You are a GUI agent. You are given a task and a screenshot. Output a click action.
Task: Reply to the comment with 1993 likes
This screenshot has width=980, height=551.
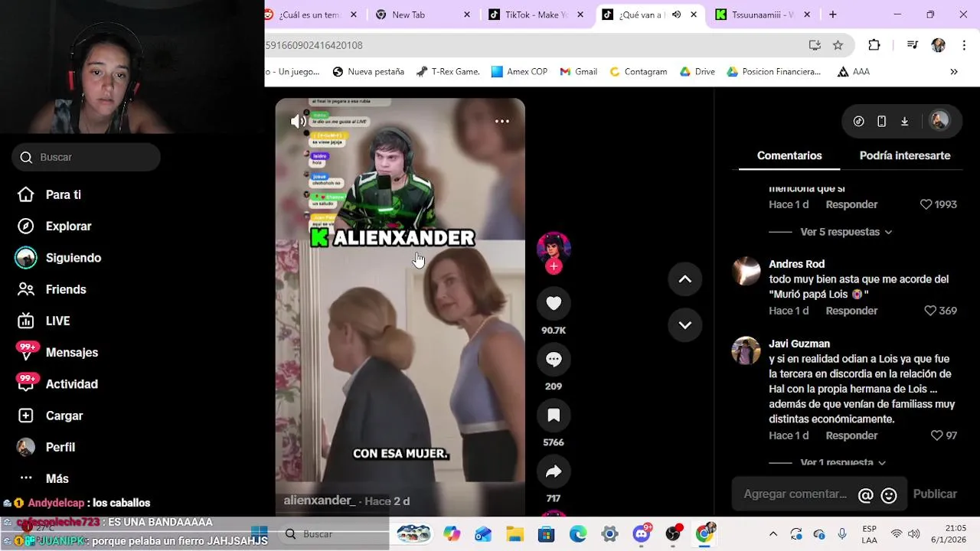pos(851,204)
